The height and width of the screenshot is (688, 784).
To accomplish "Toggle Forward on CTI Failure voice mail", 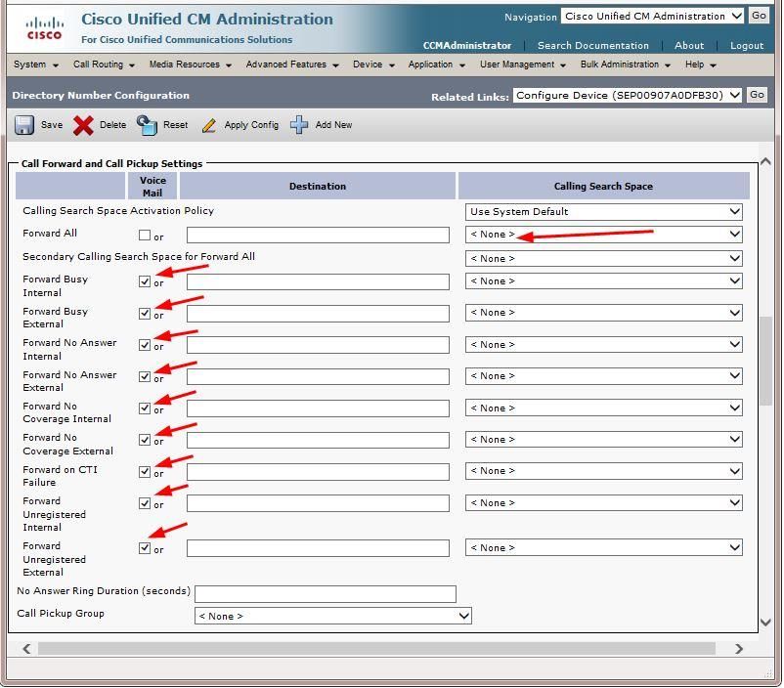I will point(145,471).
